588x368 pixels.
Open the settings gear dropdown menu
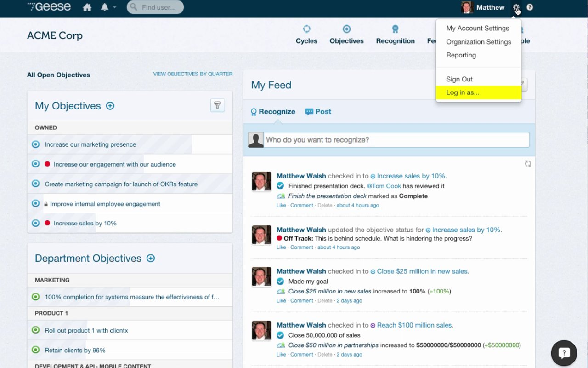[x=516, y=7]
